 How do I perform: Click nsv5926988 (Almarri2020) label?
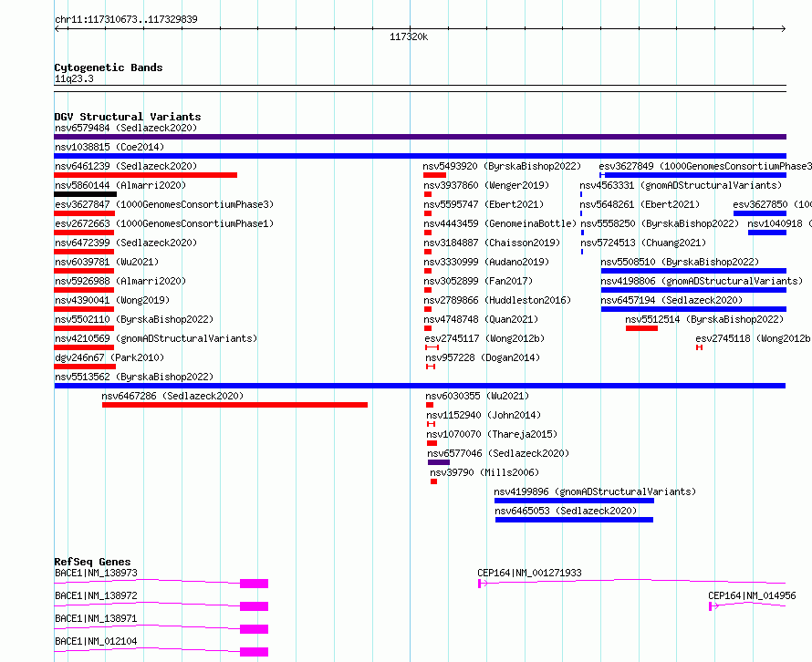click(120, 281)
